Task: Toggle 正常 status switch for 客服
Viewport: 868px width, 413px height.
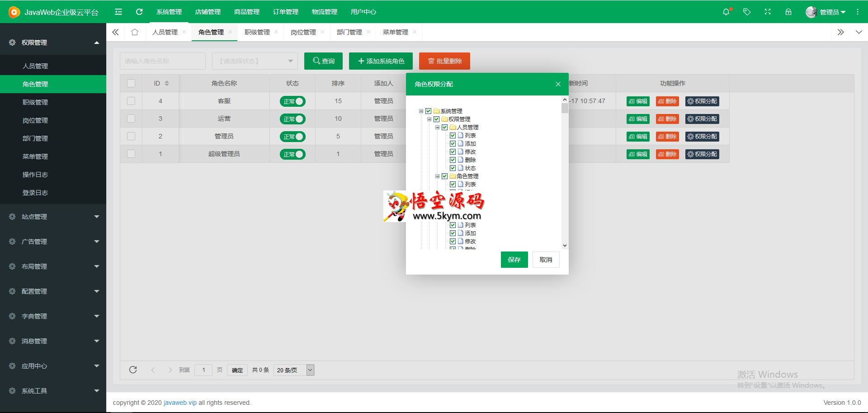Action: (292, 101)
